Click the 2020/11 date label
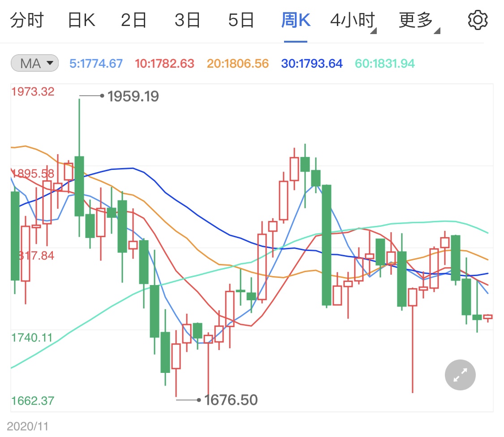This screenshot has height=437, width=504. pyautogui.click(x=28, y=426)
